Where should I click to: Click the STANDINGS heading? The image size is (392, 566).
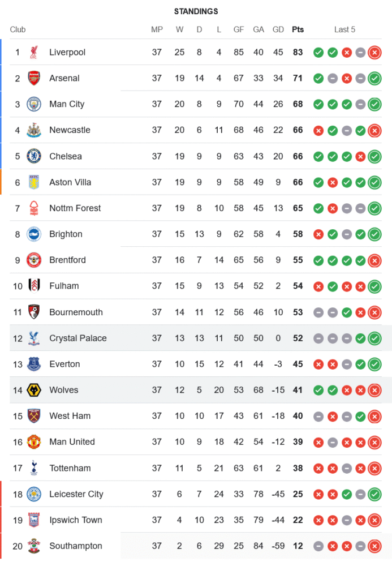point(196,11)
